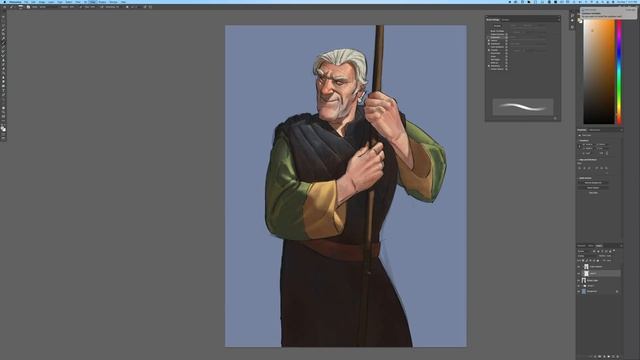Click the Change Screen Mode icon
This screenshot has height=360, width=640.
pos(3,139)
